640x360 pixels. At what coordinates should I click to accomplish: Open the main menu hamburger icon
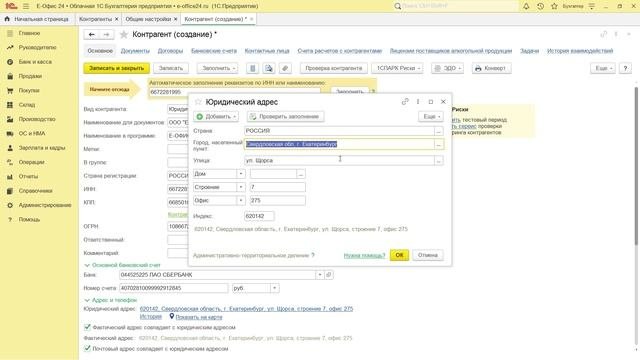click(26, 6)
